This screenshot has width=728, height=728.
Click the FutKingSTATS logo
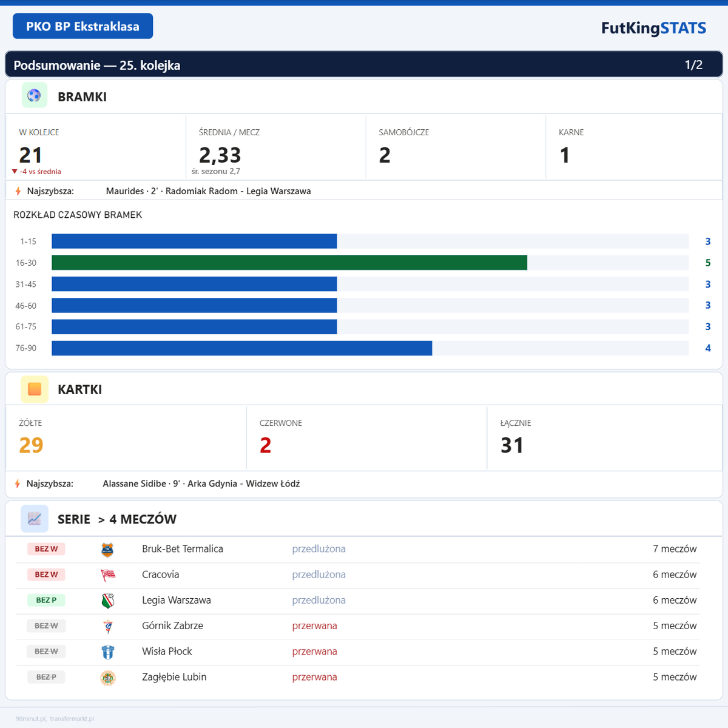(x=653, y=28)
